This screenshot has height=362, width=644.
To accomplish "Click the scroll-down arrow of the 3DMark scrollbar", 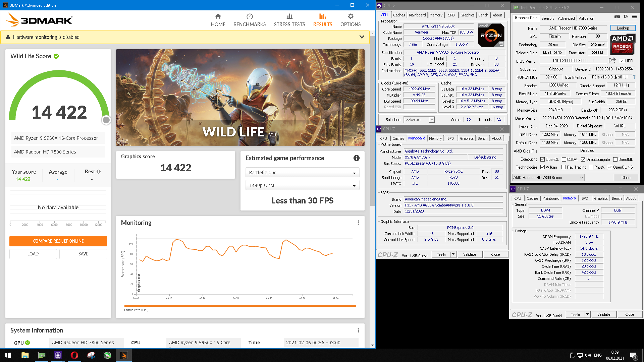I will point(372,345).
